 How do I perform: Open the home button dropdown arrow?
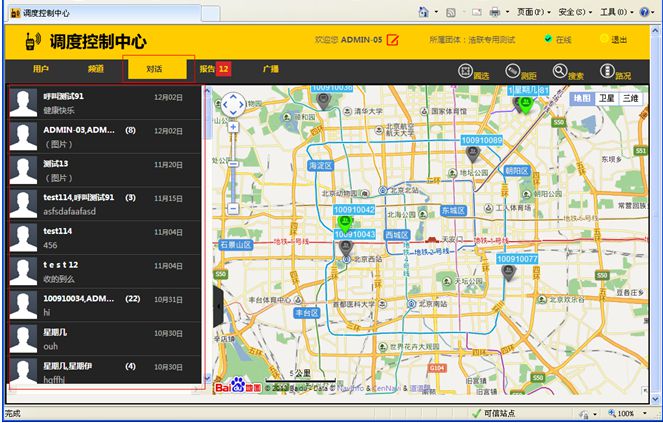[436, 12]
